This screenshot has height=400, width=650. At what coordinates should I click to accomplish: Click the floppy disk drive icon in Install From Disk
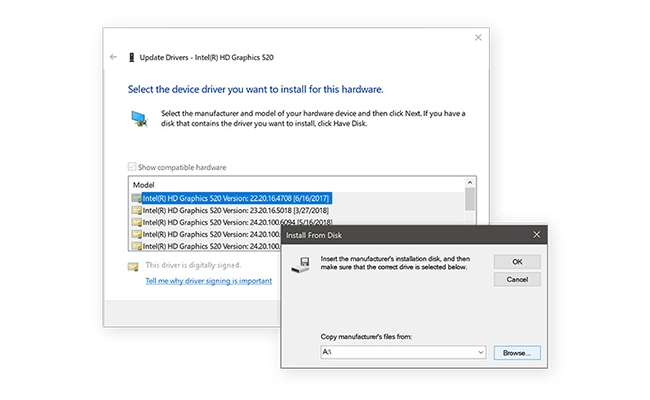301,264
